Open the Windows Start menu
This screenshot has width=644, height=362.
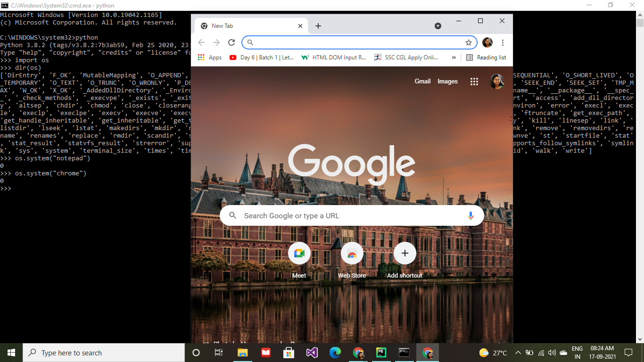11,353
